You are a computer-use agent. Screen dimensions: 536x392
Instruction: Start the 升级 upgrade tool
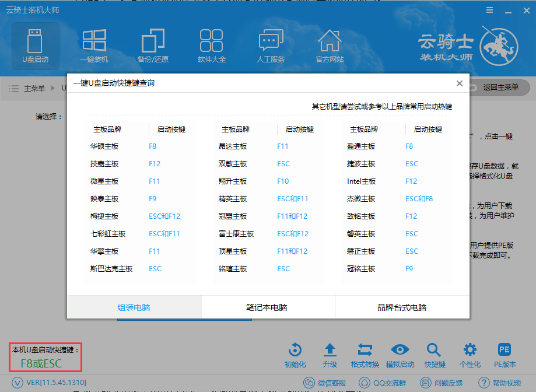pos(330,355)
